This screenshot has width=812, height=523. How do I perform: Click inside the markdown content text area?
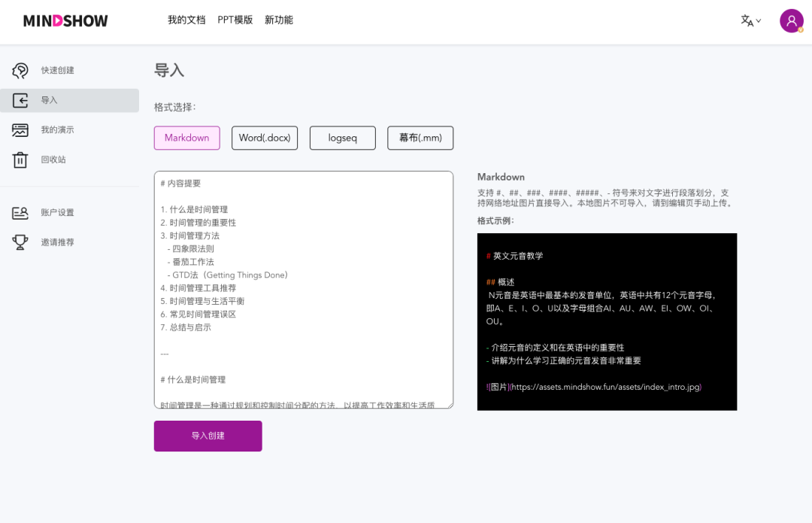tap(304, 290)
